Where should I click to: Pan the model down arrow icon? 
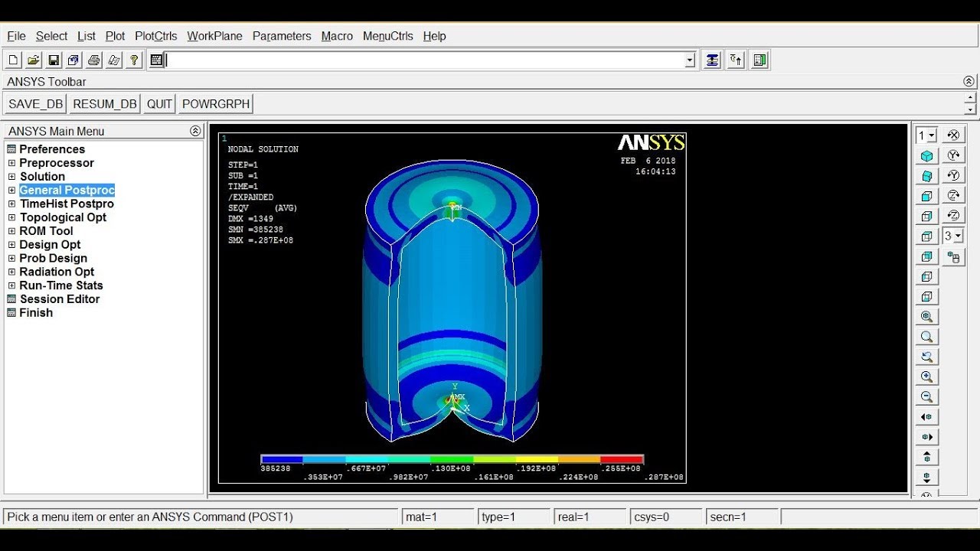pos(927,477)
